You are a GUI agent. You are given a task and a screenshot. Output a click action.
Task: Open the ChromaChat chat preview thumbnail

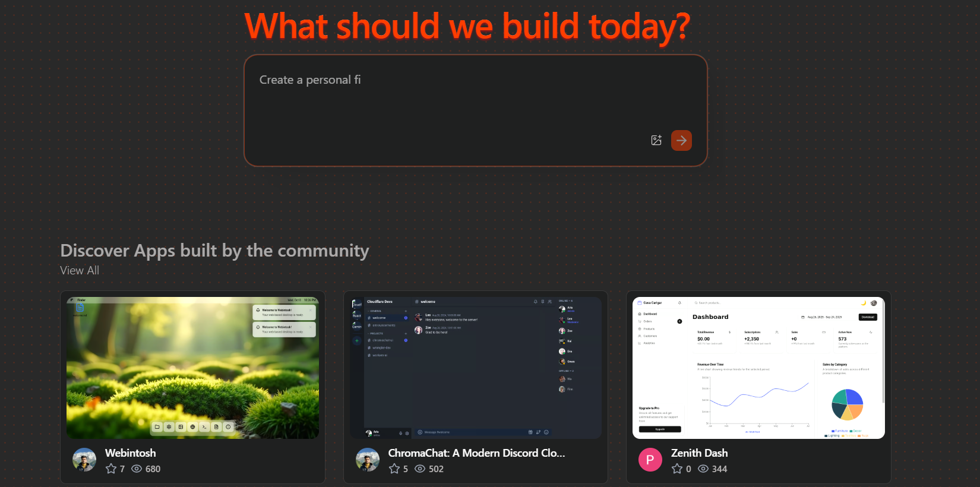[476, 368]
